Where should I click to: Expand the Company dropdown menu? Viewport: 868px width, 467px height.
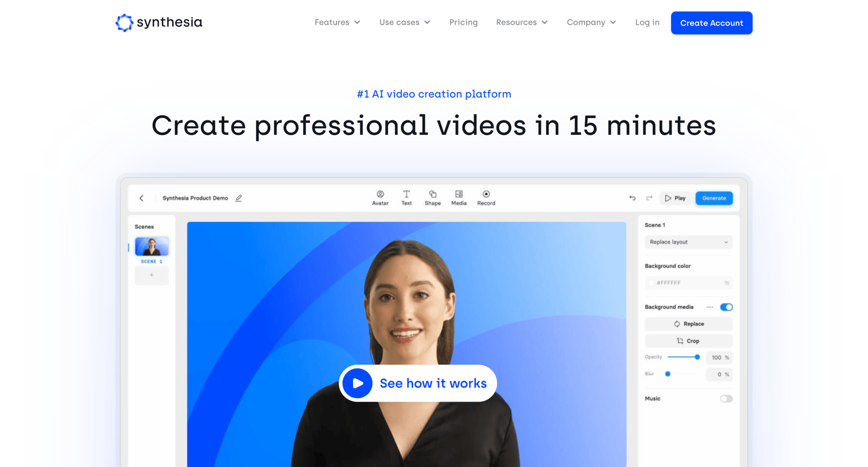[x=591, y=22]
